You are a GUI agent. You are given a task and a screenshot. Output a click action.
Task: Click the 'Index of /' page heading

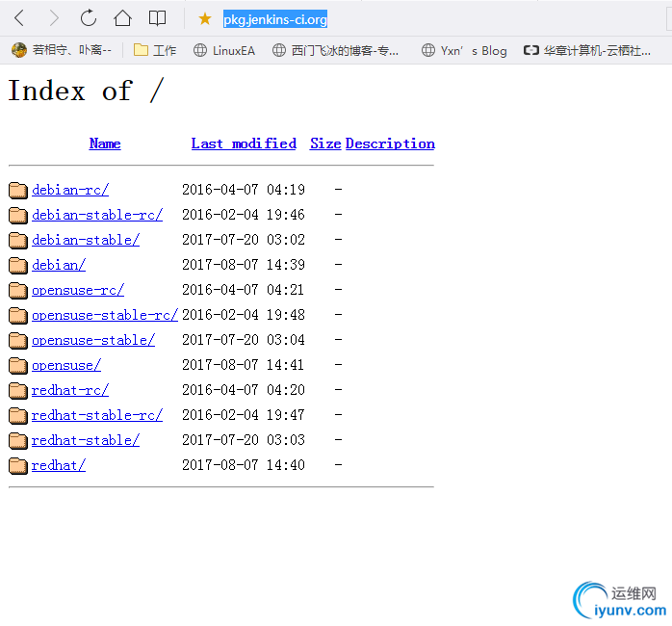pyautogui.click(x=86, y=91)
